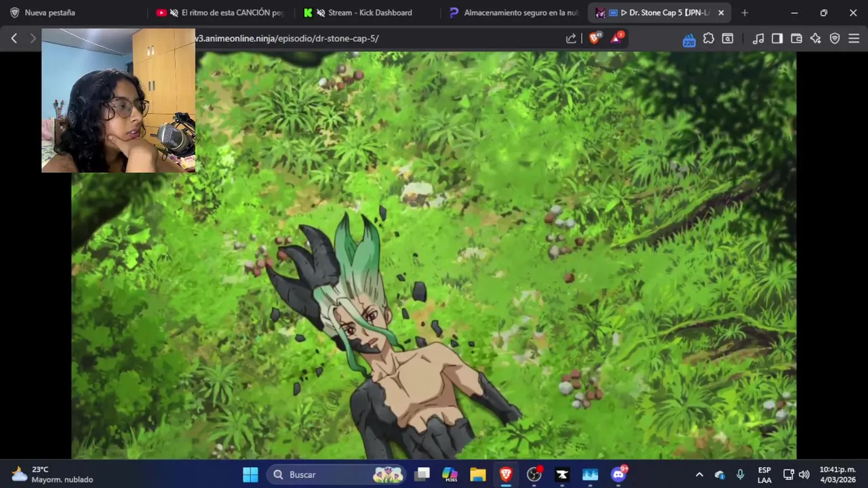868x488 pixels.
Task: Open Brave Shields lion icon
Action: [595, 39]
